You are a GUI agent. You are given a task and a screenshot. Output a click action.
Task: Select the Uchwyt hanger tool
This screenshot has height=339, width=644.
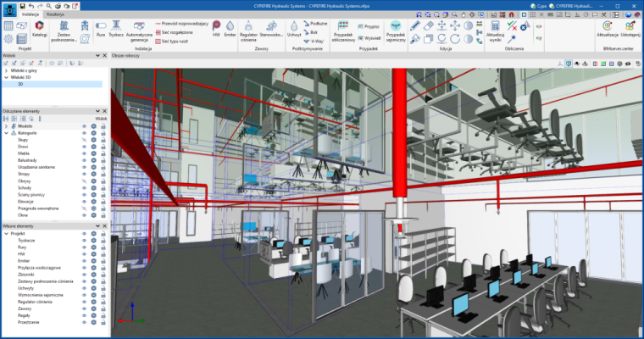pos(293,30)
